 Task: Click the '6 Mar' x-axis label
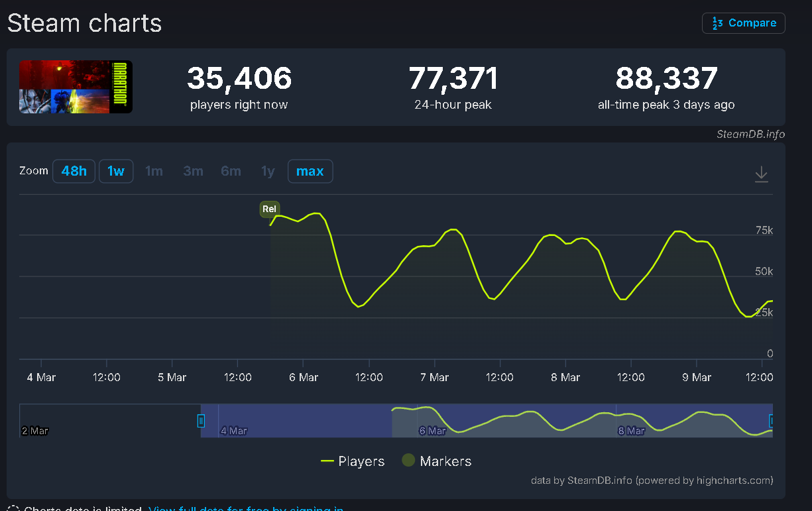(304, 377)
